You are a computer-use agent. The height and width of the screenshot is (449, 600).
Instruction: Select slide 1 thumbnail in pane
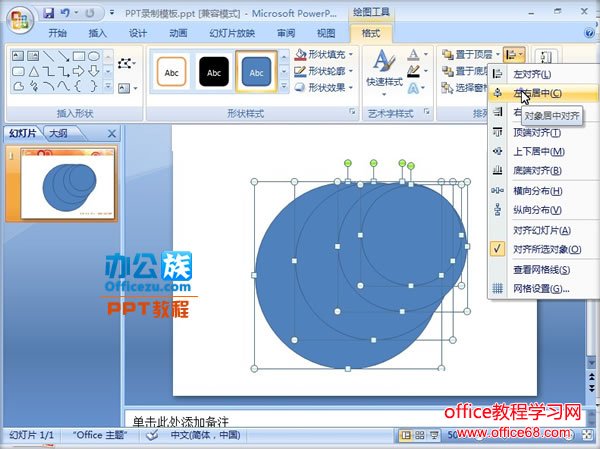tap(67, 184)
